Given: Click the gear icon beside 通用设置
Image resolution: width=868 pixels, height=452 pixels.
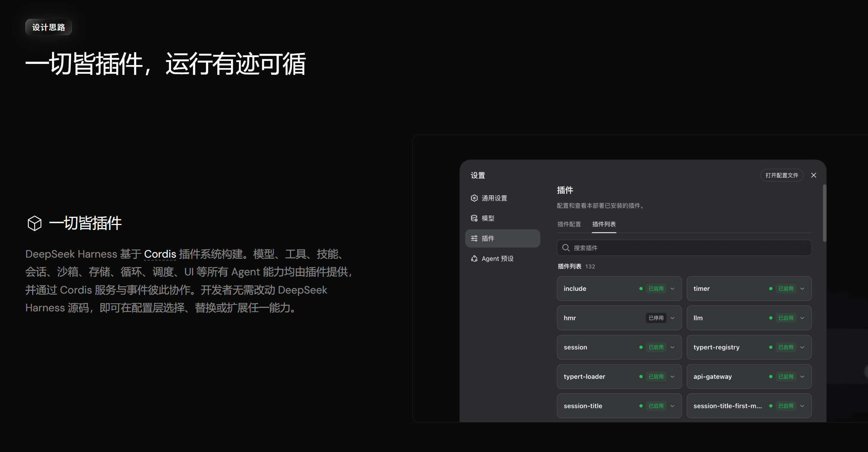Looking at the screenshot, I should (x=474, y=198).
